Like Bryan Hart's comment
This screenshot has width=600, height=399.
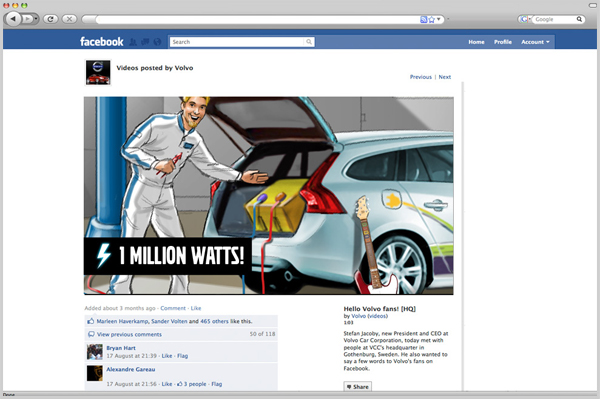pyautogui.click(x=167, y=356)
